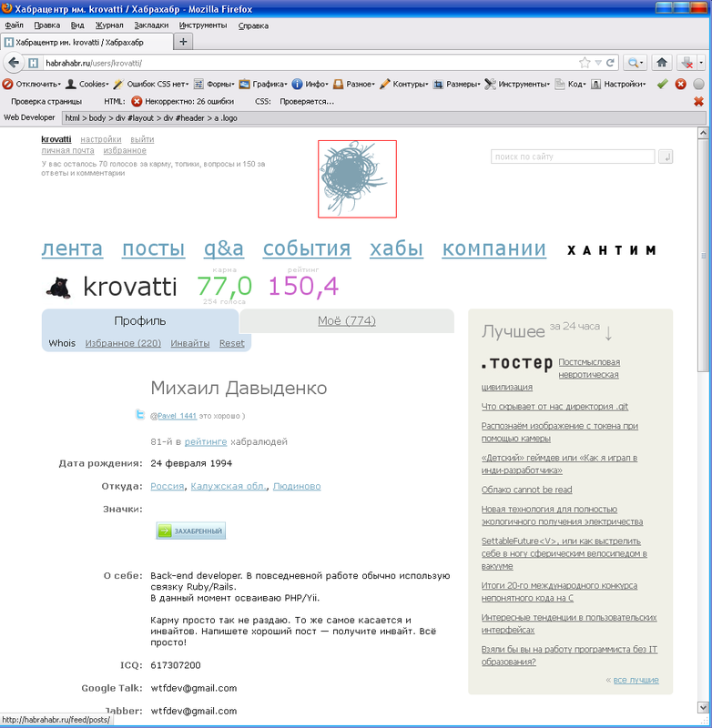Click the down arrow next to Лучшее
The width and height of the screenshot is (712, 728).
[608, 333]
